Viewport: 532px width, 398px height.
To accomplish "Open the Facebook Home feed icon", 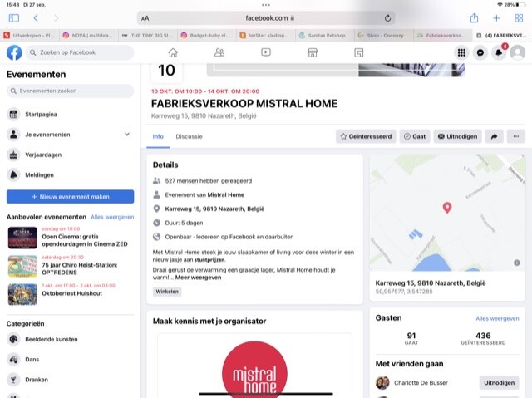I will coord(173,52).
